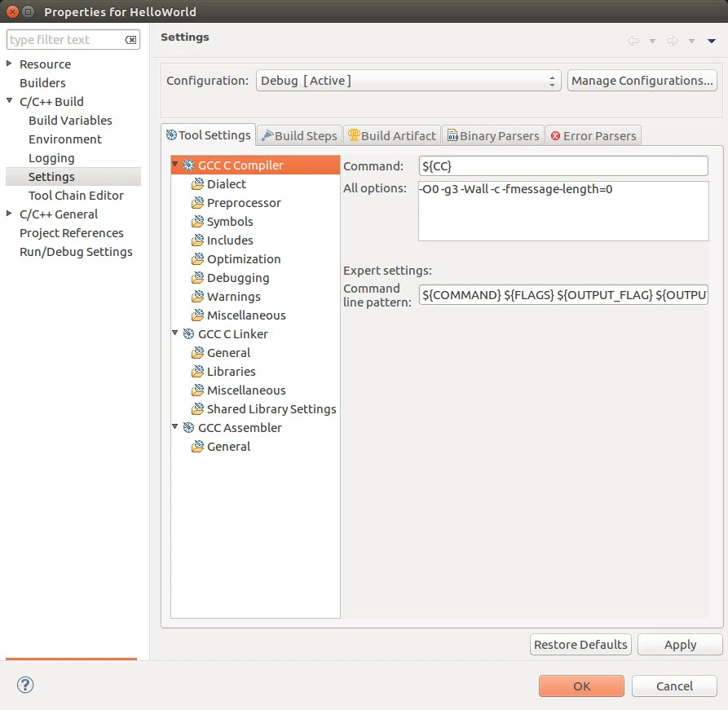Screen dimensions: 728x710
Task: Click the clear filter text icon
Action: [x=130, y=40]
